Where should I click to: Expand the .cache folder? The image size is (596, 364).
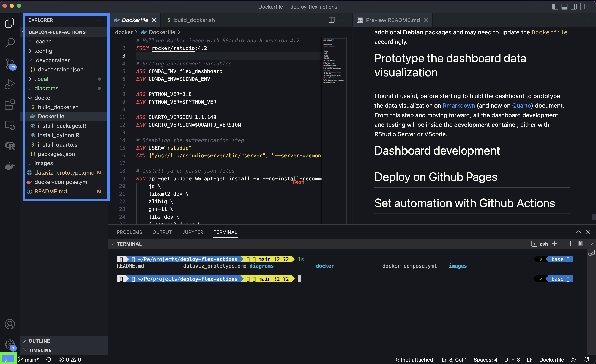coord(43,42)
